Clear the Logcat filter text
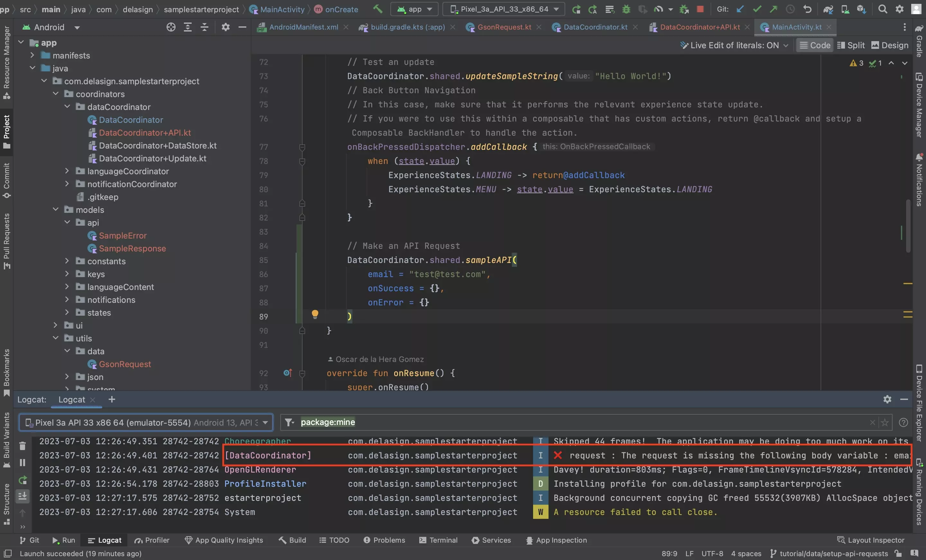This screenshot has width=926, height=560. pos(872,422)
